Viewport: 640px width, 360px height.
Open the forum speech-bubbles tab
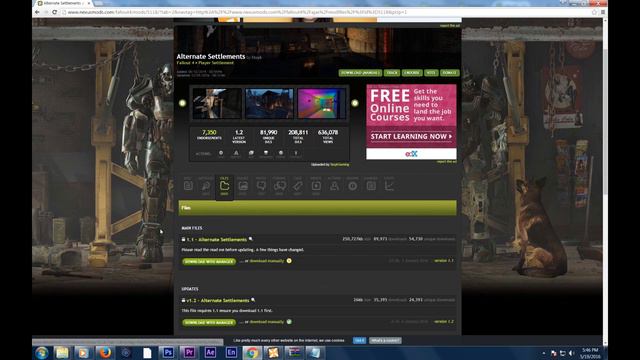(280, 186)
